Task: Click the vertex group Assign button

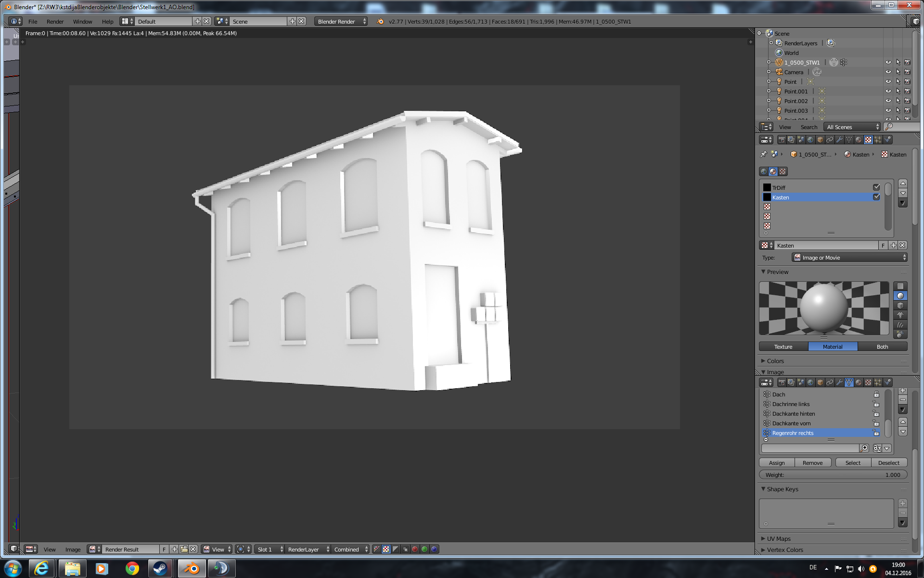Action: [776, 463]
